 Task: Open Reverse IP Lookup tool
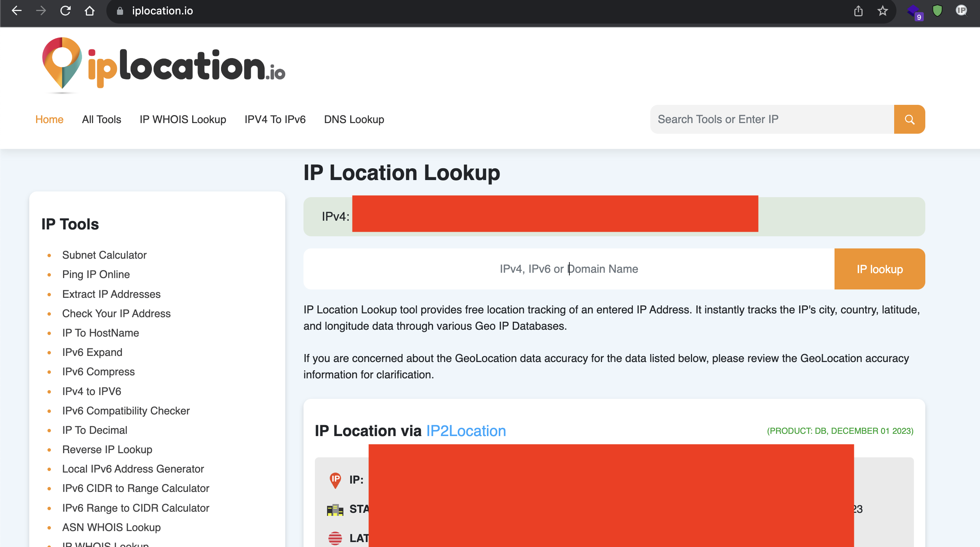tap(107, 450)
